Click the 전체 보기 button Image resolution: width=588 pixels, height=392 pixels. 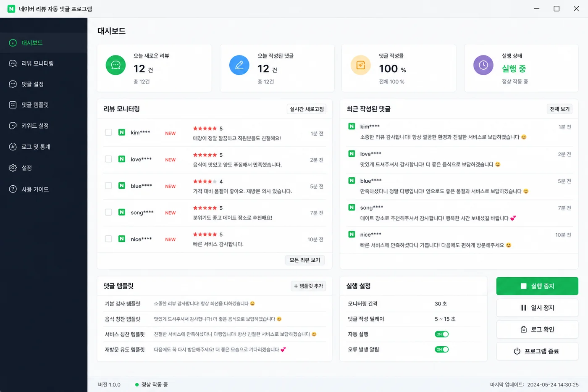[x=560, y=109]
